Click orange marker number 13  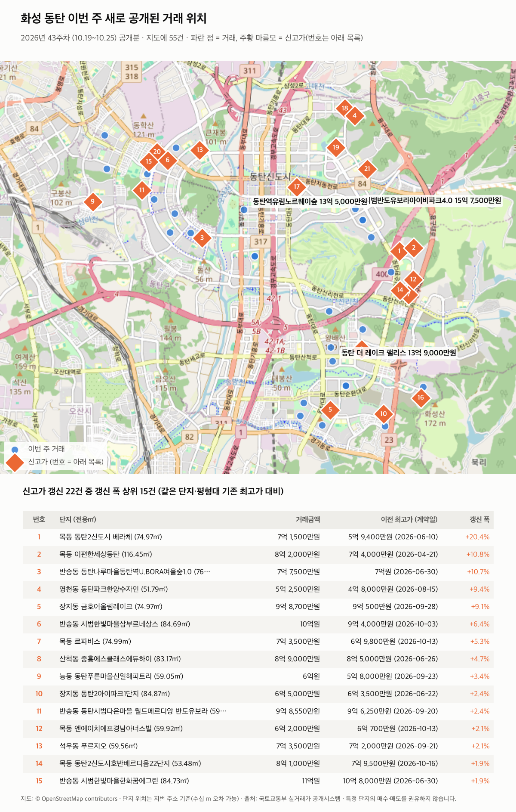(x=200, y=150)
